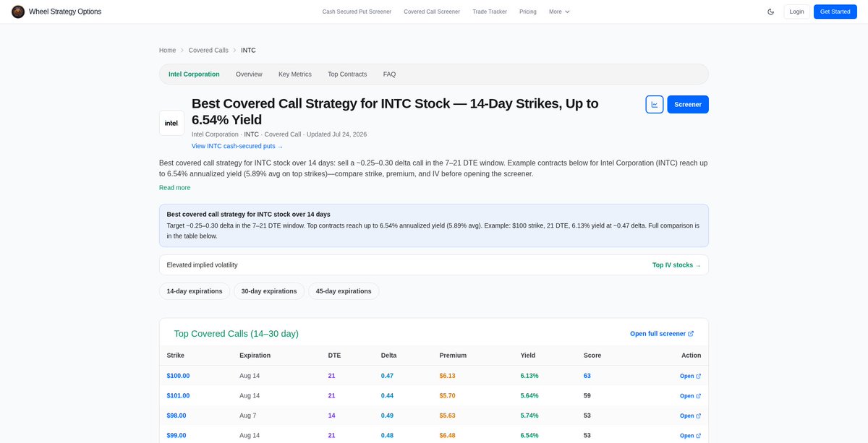Open the $101.00 strike contract
Viewport: 868px width, 443px height.
[178, 396]
